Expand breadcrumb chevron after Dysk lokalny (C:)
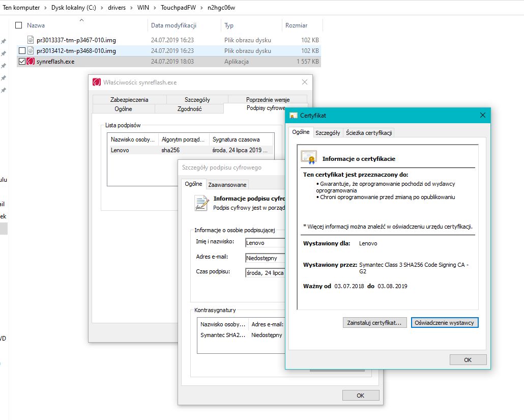The width and height of the screenshot is (524, 420). point(102,8)
